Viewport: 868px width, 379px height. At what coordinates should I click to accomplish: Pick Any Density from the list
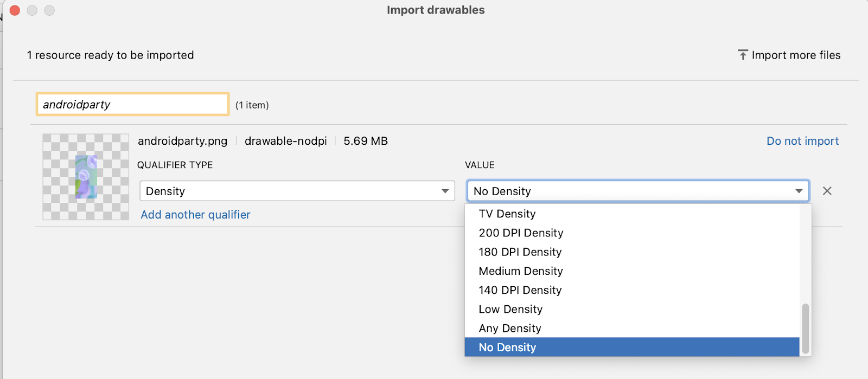point(509,328)
